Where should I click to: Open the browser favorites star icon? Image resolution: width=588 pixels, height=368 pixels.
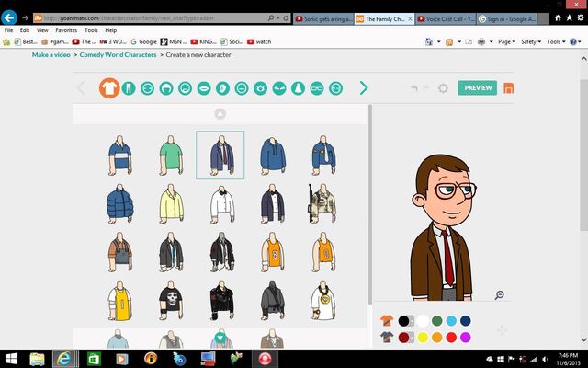[570, 17]
